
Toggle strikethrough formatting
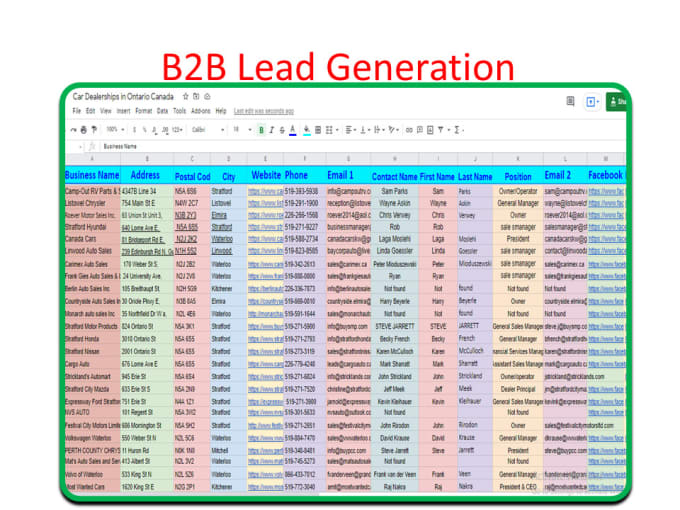282,130
